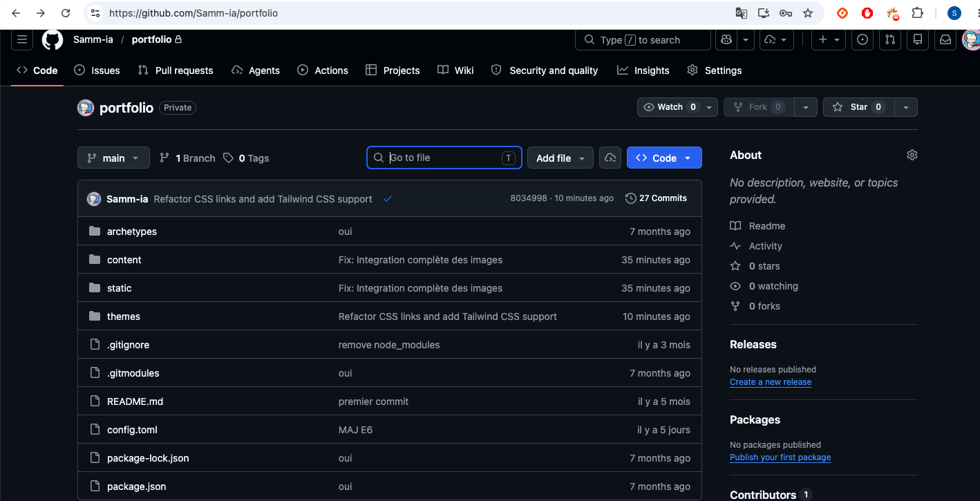Switch to the Pull requests tab

pos(176,70)
